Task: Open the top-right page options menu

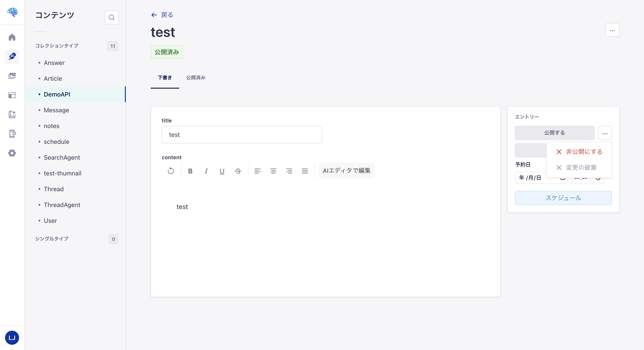Action: pos(612,30)
